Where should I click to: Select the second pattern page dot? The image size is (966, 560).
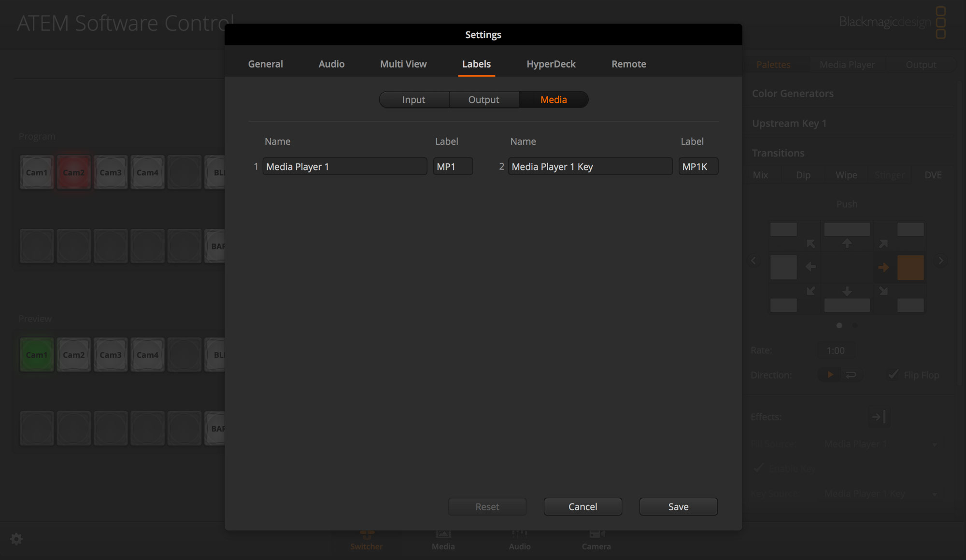[854, 325]
